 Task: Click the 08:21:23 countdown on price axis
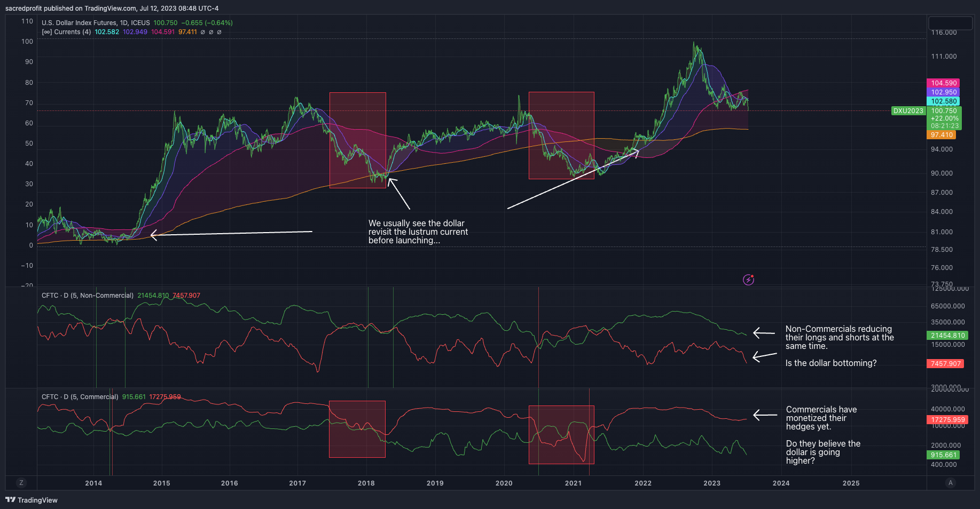(944, 126)
